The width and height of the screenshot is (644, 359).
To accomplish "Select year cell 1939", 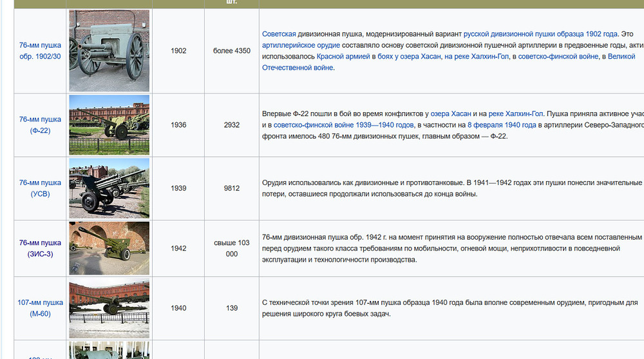I will (x=178, y=188).
